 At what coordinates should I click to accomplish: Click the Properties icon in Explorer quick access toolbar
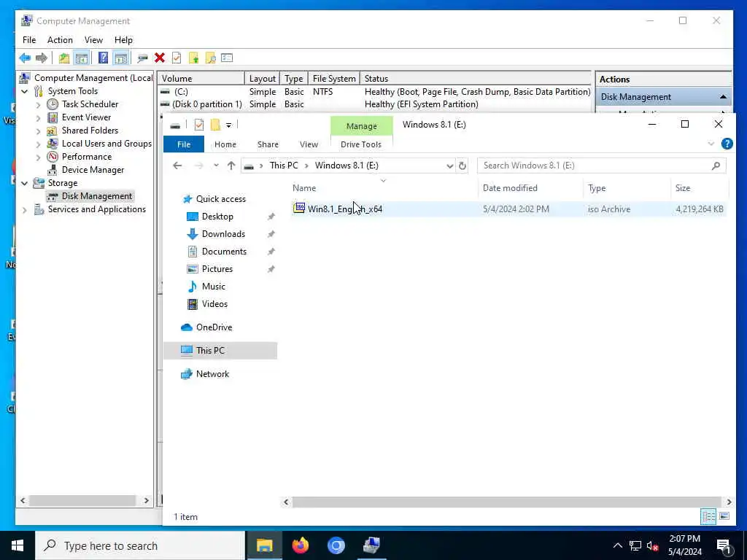pyautogui.click(x=199, y=125)
